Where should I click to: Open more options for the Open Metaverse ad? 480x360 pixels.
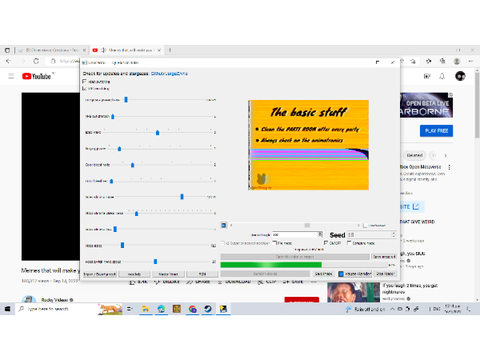click(x=449, y=167)
